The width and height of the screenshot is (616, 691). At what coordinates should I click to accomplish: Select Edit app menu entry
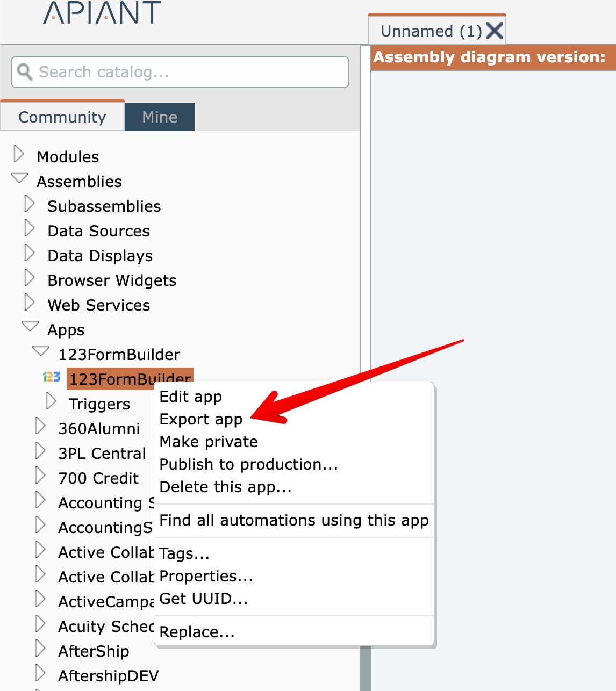pyautogui.click(x=191, y=397)
